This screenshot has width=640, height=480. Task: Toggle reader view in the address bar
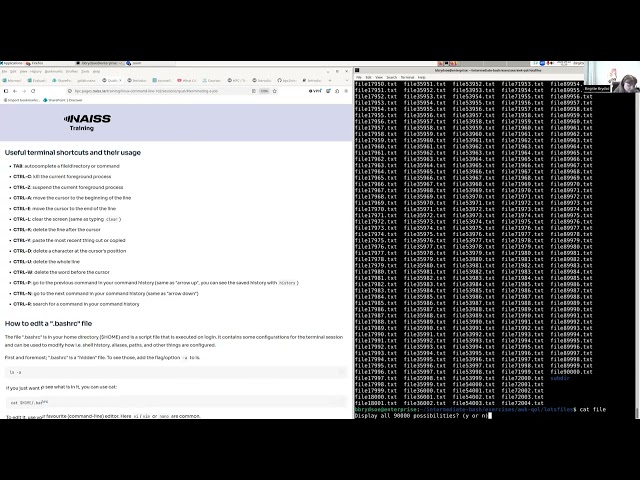253,91
